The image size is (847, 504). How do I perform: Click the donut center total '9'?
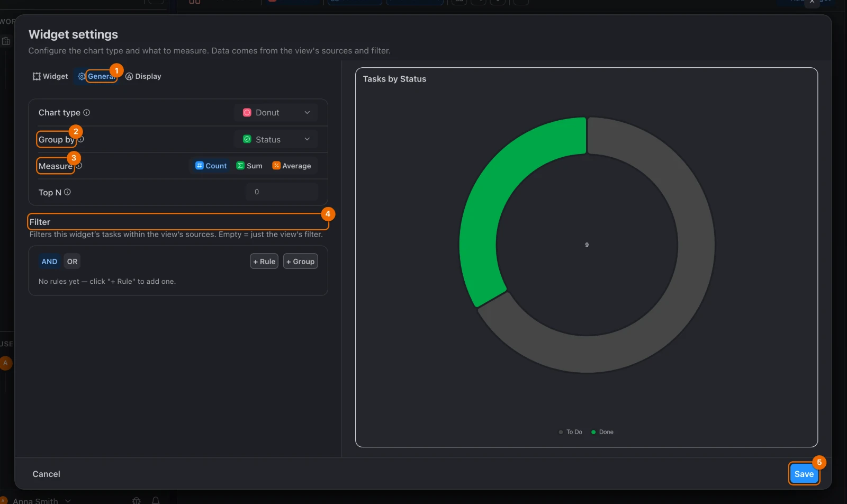(587, 245)
